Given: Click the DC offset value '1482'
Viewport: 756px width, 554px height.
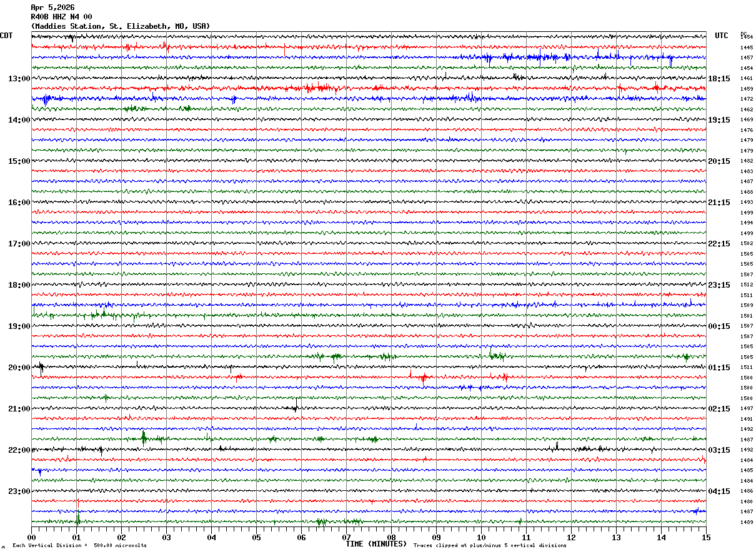Looking at the screenshot, I should [747, 161].
